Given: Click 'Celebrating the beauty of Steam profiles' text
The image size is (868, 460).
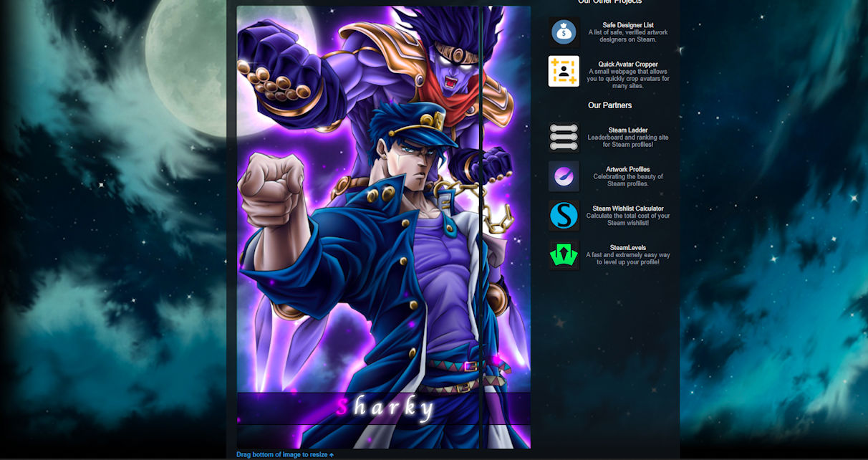Looking at the screenshot, I should (x=628, y=180).
